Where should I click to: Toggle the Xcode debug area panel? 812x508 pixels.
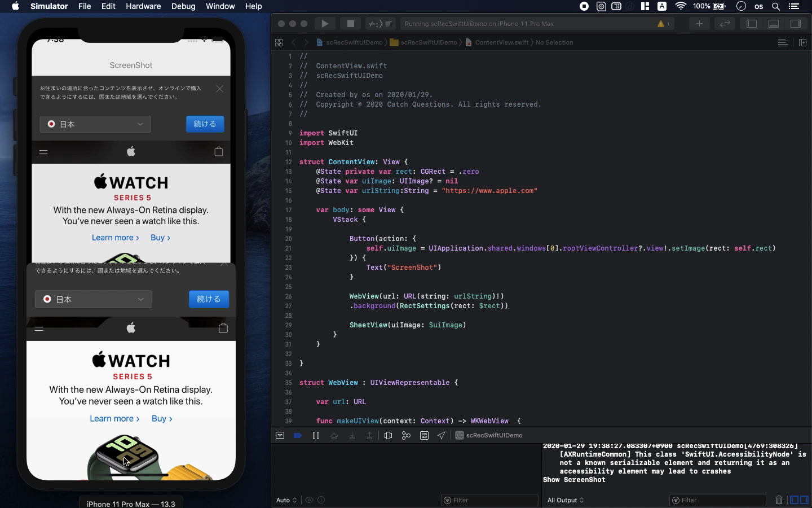774,24
